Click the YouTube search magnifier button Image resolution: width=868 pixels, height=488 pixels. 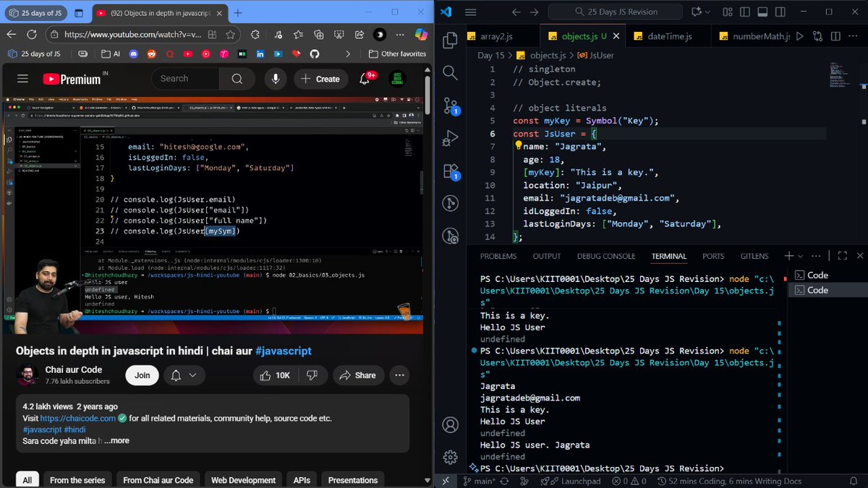[237, 79]
